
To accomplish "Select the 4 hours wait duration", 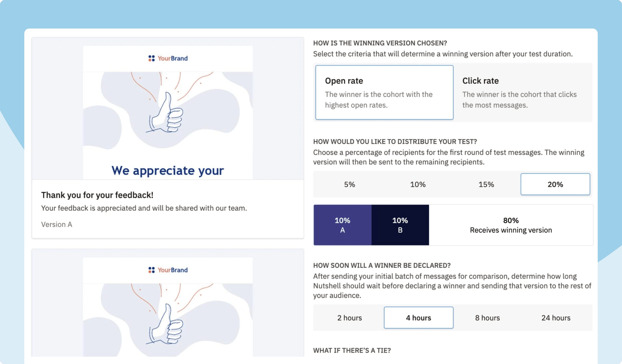I will click(419, 318).
